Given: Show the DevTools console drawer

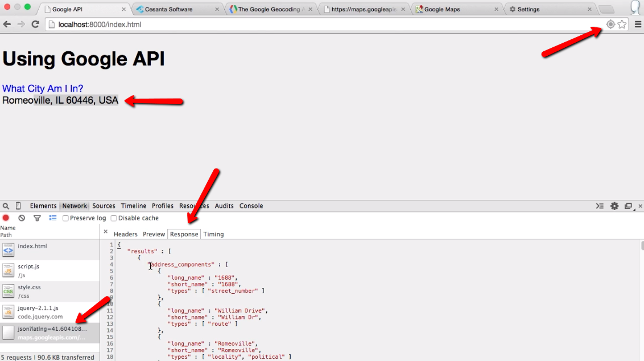Looking at the screenshot, I should (x=600, y=206).
